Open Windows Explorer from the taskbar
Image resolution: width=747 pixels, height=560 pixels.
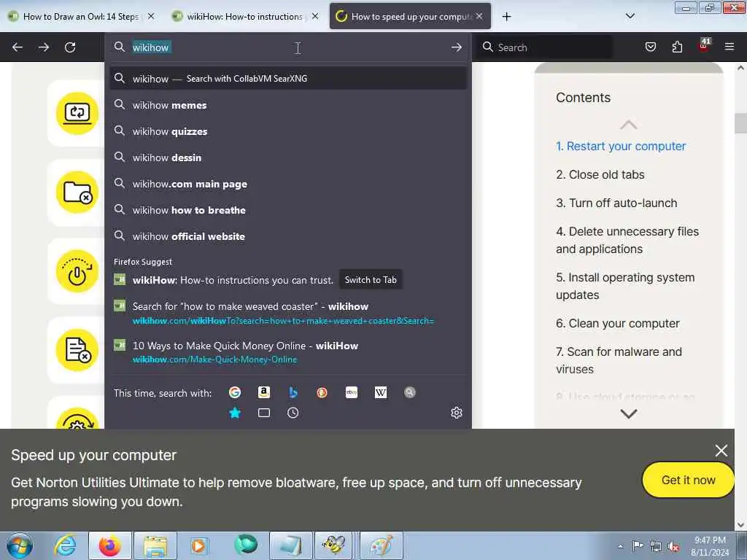[155, 545]
